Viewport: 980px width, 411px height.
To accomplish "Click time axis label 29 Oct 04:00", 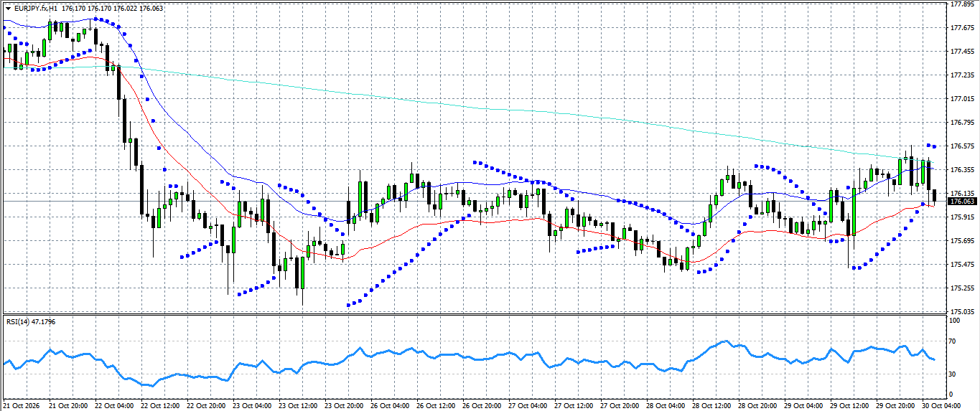I will [804, 405].
